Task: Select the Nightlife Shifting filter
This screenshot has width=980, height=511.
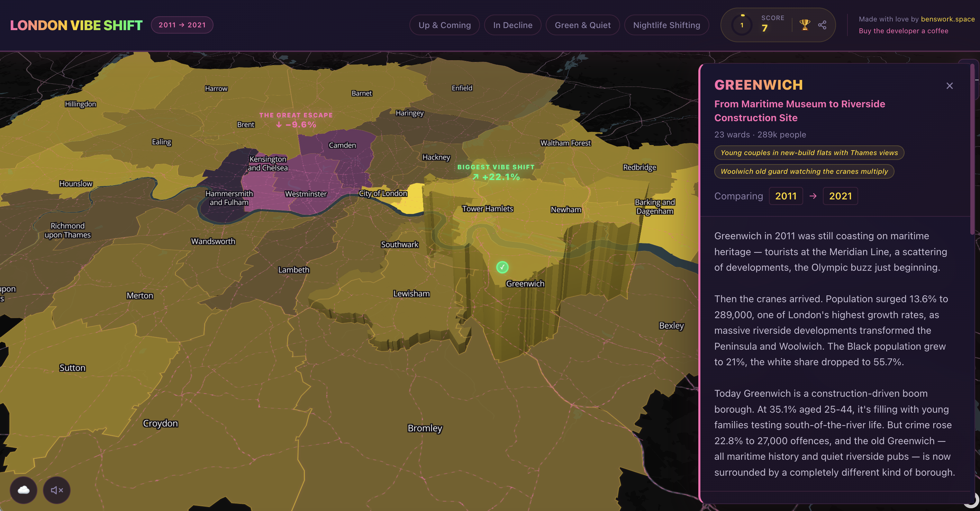Action: [666, 25]
